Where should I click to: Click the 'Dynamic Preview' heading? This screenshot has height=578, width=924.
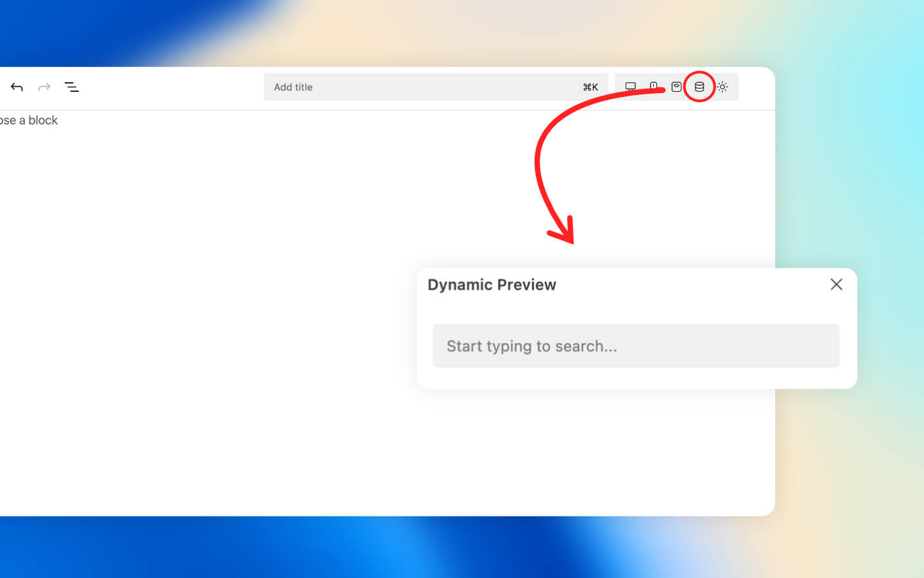click(492, 285)
